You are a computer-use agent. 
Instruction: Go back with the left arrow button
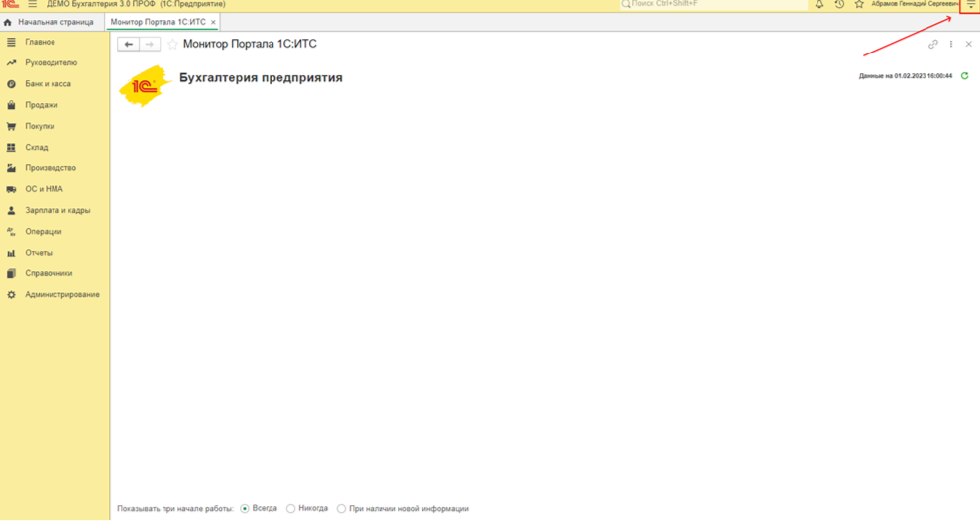(128, 44)
